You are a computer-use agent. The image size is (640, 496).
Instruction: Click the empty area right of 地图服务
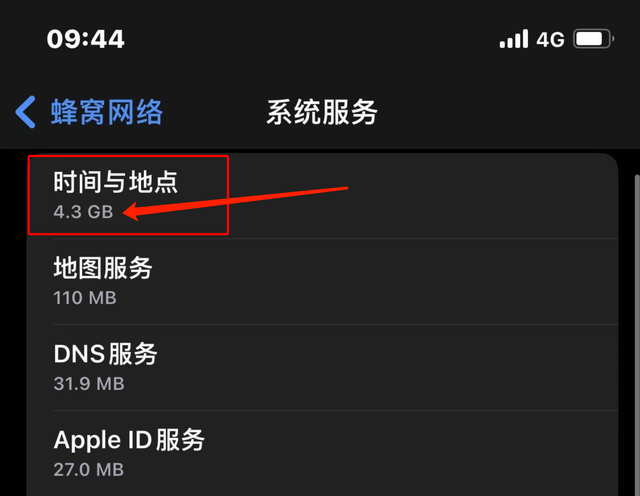(384, 282)
